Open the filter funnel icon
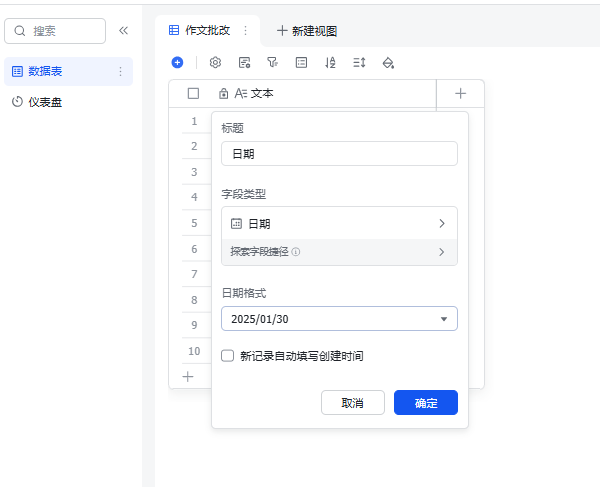 [x=272, y=62]
